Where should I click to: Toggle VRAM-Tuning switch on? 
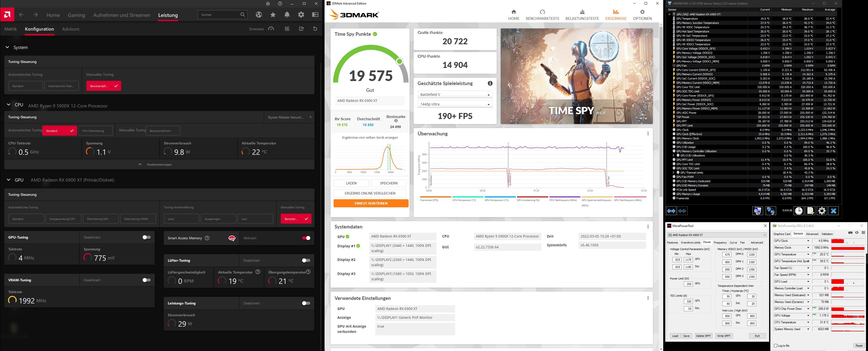(x=147, y=280)
